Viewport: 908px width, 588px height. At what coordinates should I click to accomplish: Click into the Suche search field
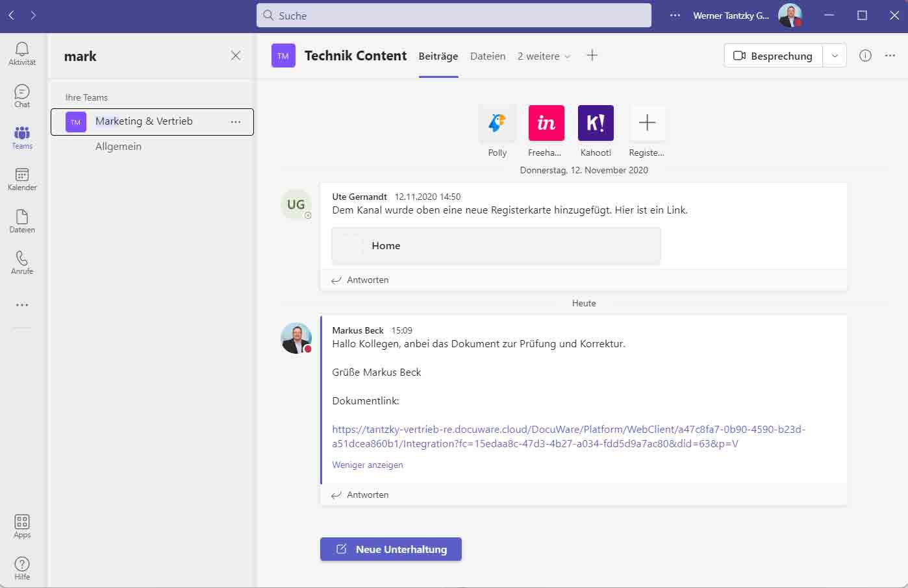(454, 16)
